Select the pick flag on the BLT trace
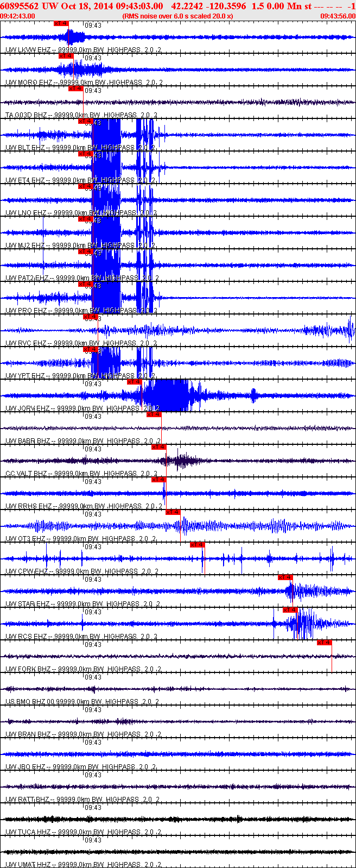The image size is (356, 868). [x=85, y=121]
